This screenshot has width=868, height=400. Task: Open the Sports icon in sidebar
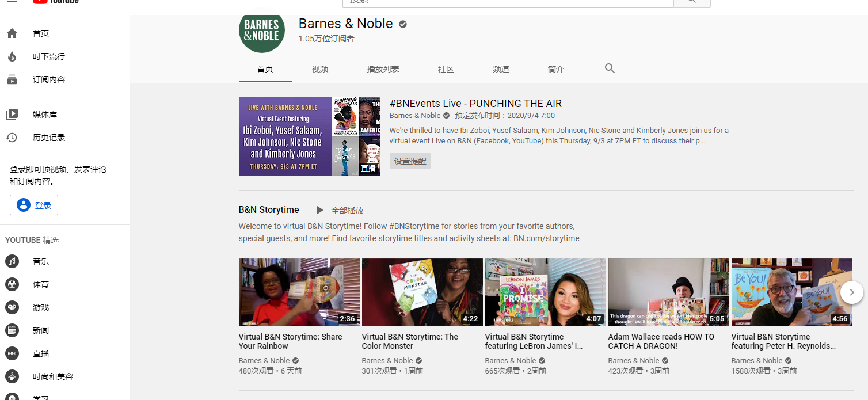click(x=12, y=284)
